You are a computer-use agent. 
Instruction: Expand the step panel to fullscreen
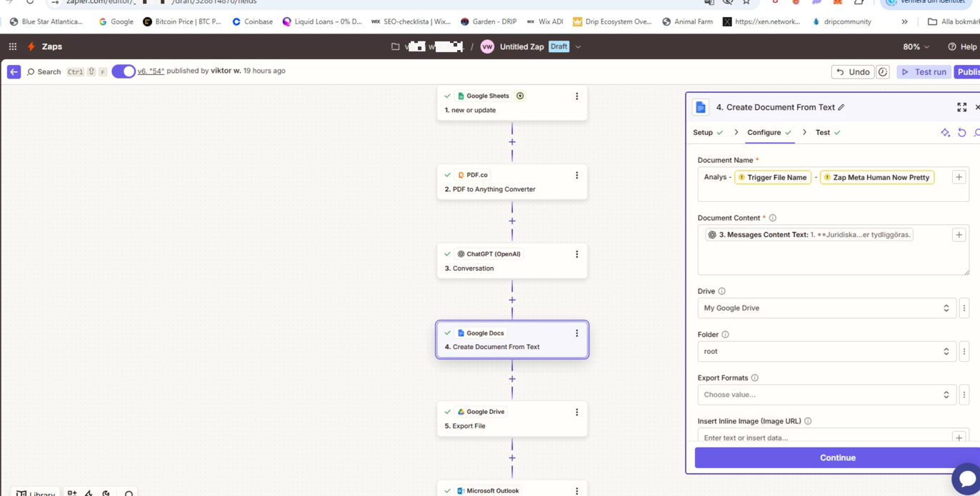pos(961,108)
